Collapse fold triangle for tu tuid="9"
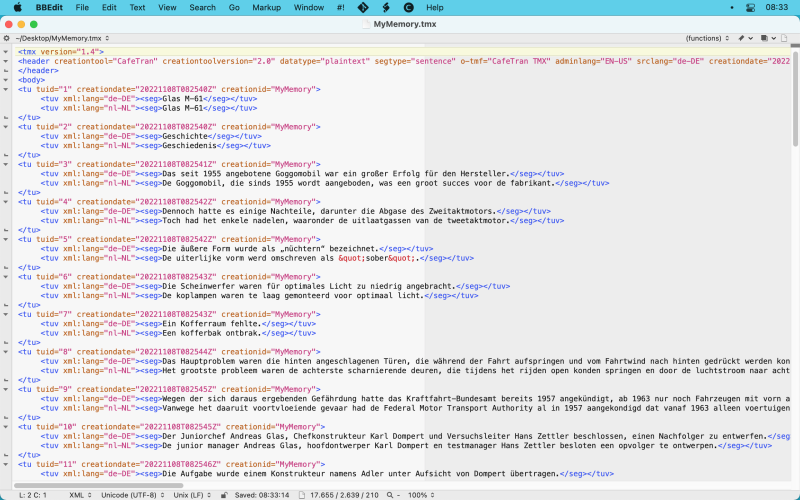The height and width of the screenshot is (500, 800). 6,389
